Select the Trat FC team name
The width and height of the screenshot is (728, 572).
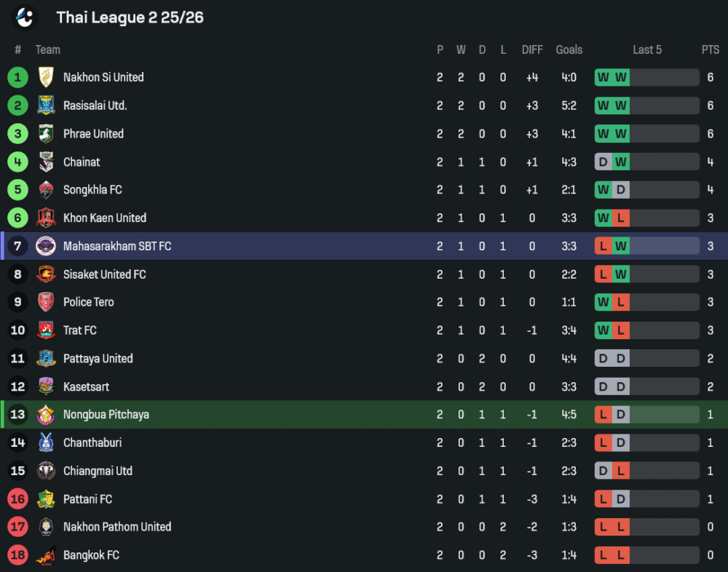pos(80,330)
